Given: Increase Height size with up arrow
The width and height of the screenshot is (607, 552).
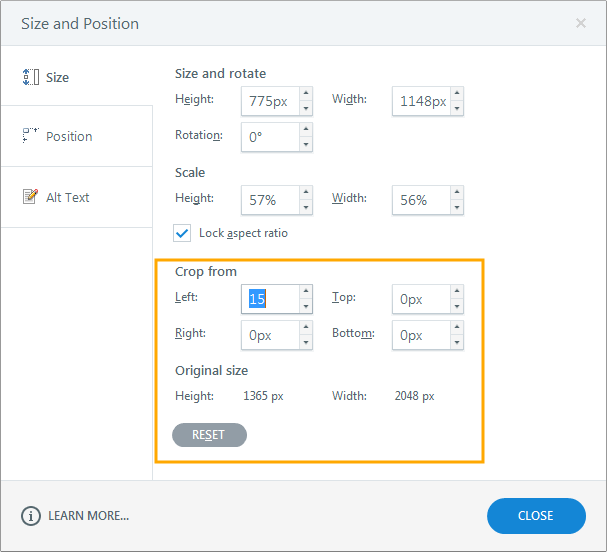Looking at the screenshot, I should point(306,93).
